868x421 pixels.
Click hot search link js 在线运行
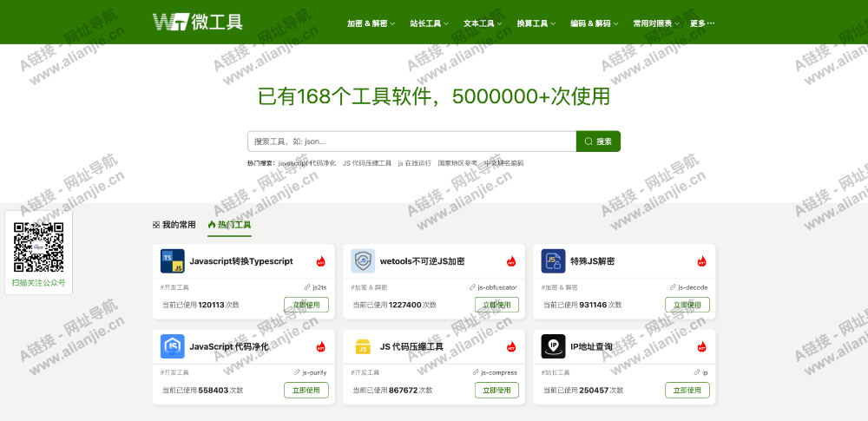[415, 163]
